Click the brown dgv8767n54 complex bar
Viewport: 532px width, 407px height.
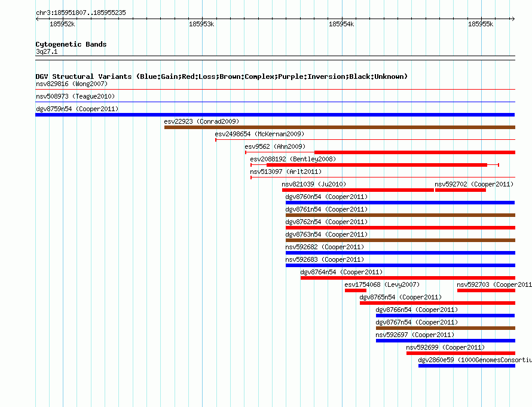pos(445,328)
